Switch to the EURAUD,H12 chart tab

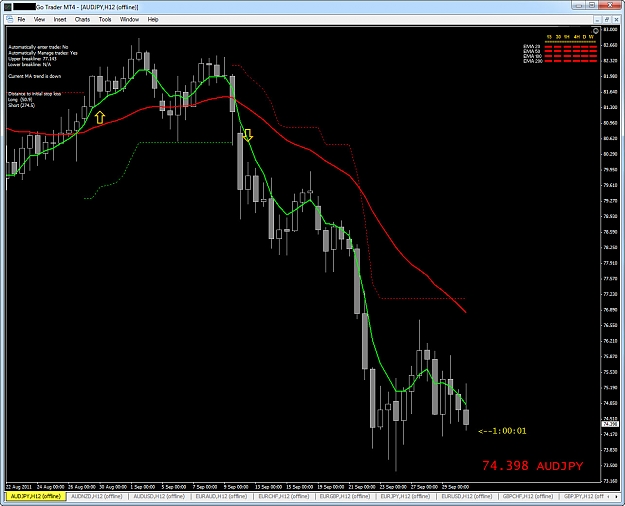pyautogui.click(x=221, y=496)
